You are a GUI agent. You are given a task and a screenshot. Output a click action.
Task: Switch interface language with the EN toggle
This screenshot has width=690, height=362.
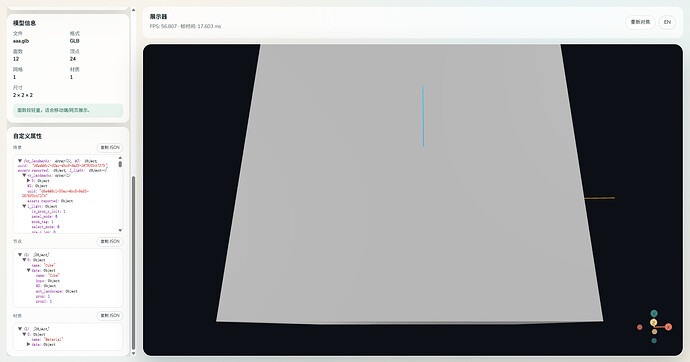667,22
